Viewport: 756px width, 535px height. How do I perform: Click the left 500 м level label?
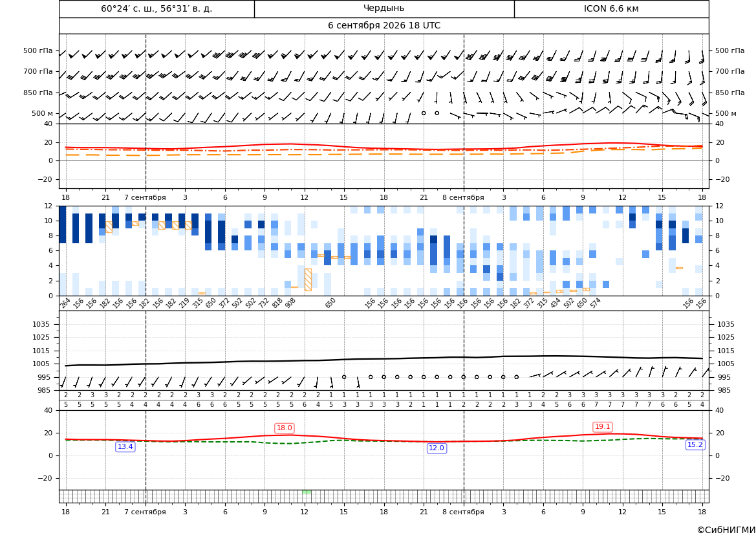(43, 113)
